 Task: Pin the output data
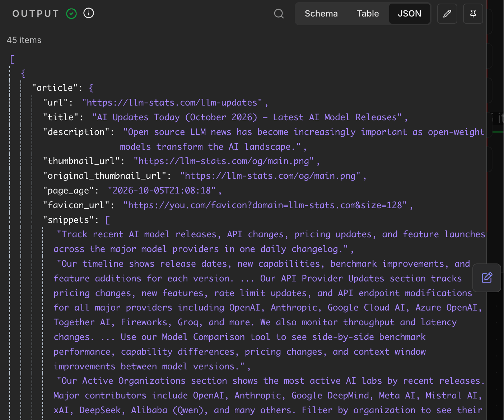coord(473,14)
